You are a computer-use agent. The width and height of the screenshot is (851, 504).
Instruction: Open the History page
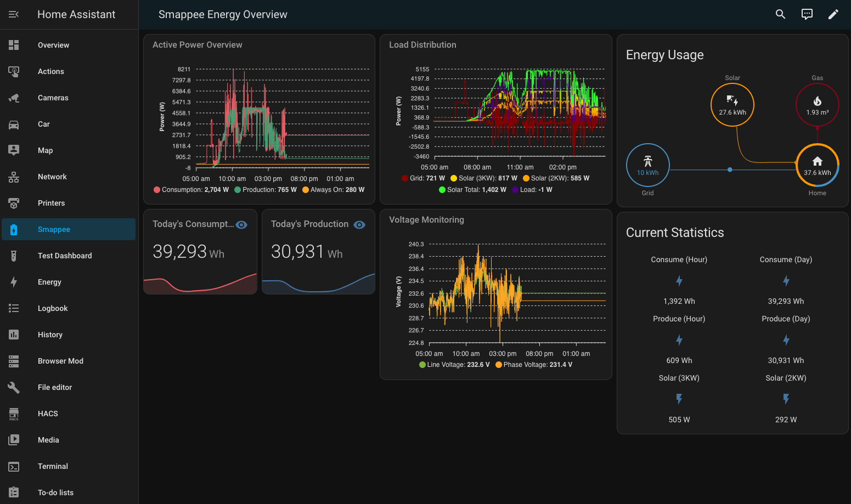click(x=69, y=335)
